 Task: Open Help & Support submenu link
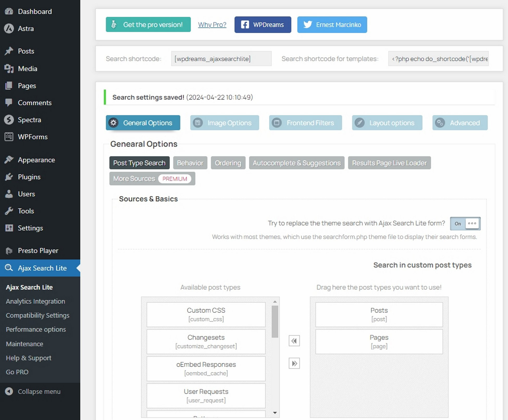coord(28,358)
